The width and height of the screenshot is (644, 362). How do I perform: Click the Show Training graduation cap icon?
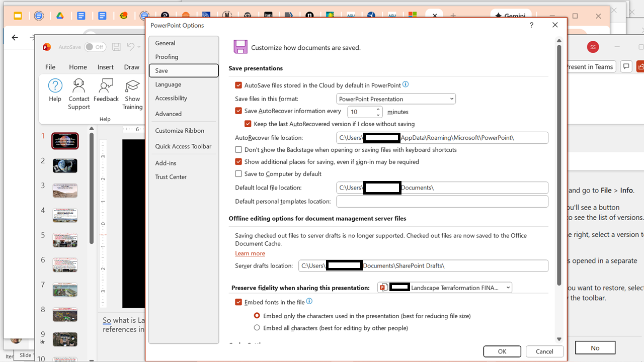[132, 85]
